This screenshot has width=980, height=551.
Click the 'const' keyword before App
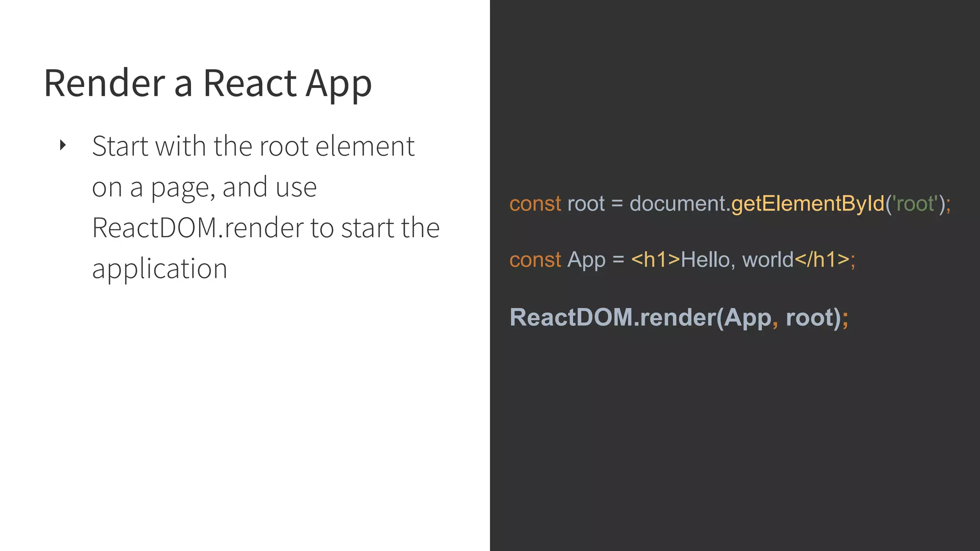pyautogui.click(x=535, y=260)
